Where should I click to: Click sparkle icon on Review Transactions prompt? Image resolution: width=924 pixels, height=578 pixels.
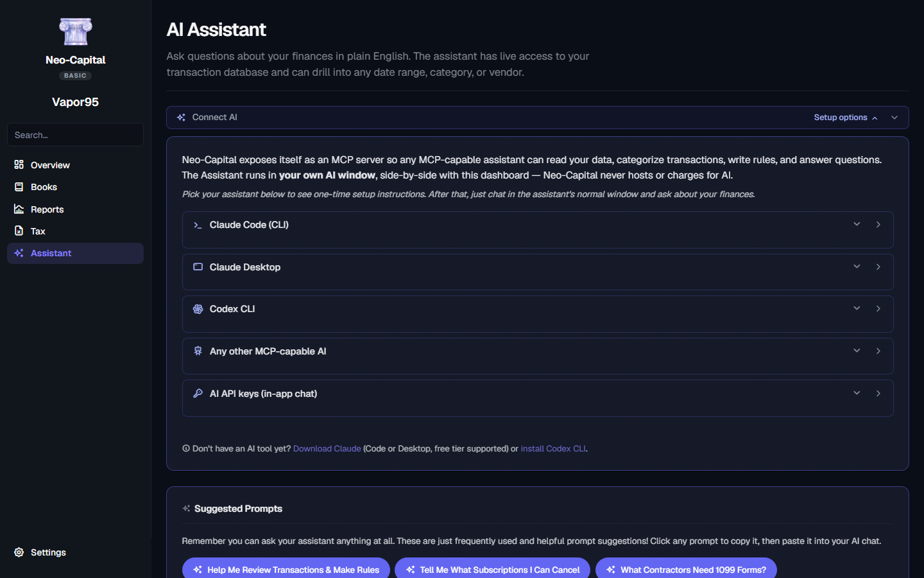click(x=198, y=570)
